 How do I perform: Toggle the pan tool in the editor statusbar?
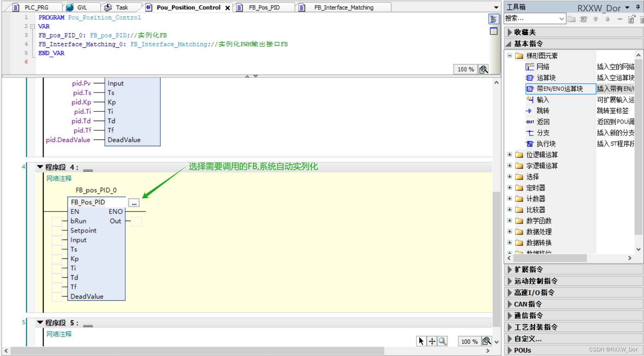[432, 341]
